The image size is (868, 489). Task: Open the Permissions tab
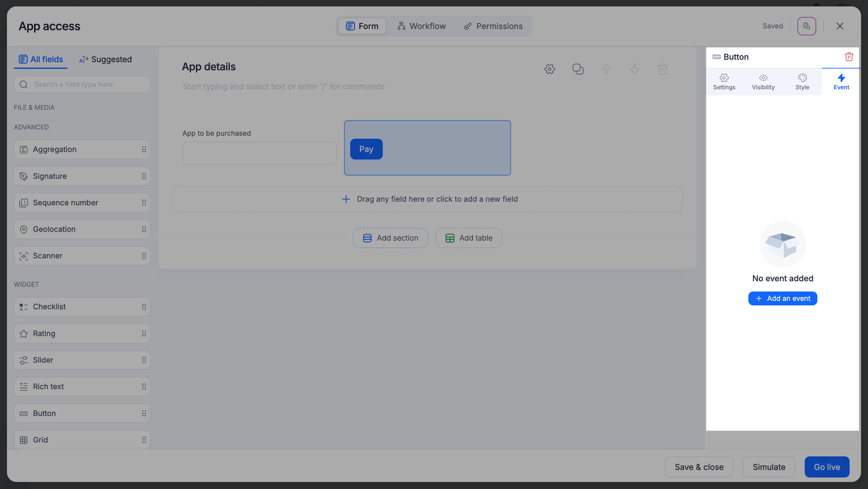[x=493, y=26]
